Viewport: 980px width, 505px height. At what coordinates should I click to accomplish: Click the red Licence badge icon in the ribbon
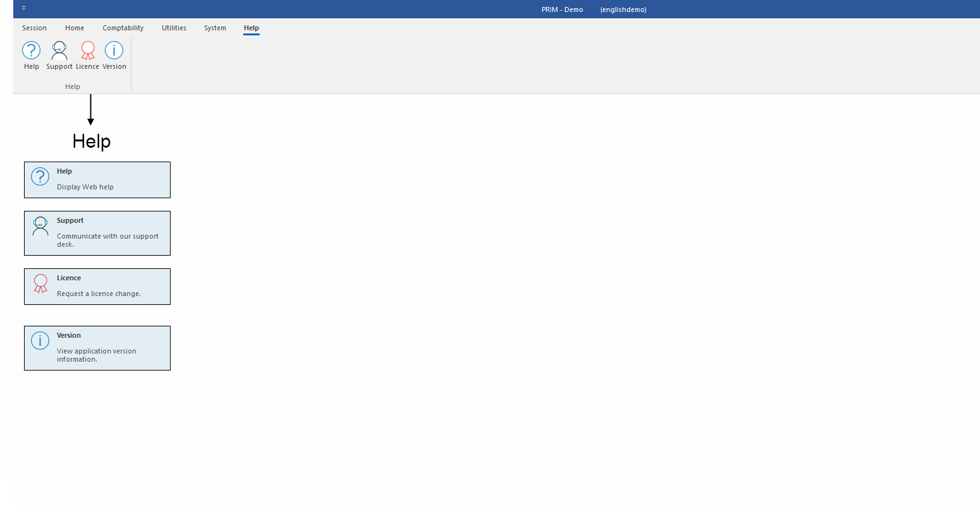(88, 50)
